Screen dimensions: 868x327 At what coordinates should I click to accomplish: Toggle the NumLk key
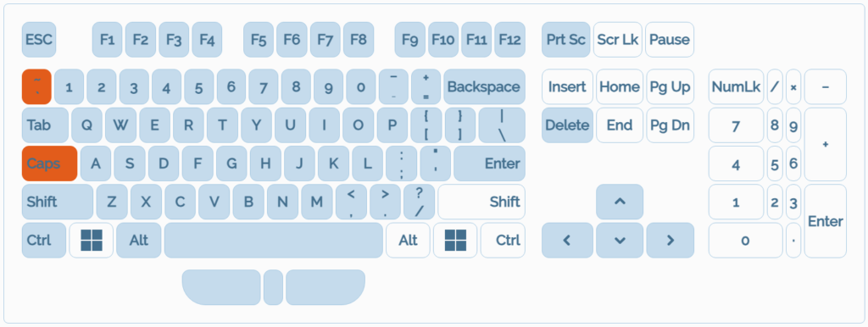(x=737, y=87)
